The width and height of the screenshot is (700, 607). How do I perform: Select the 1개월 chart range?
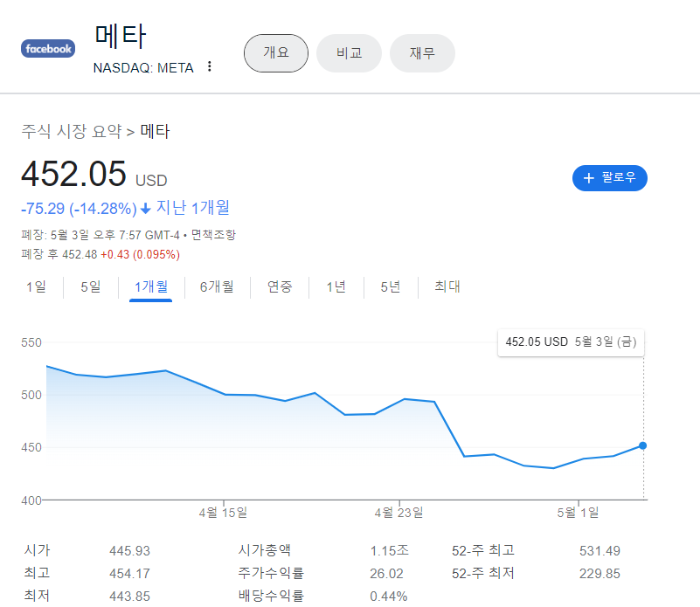click(x=151, y=286)
